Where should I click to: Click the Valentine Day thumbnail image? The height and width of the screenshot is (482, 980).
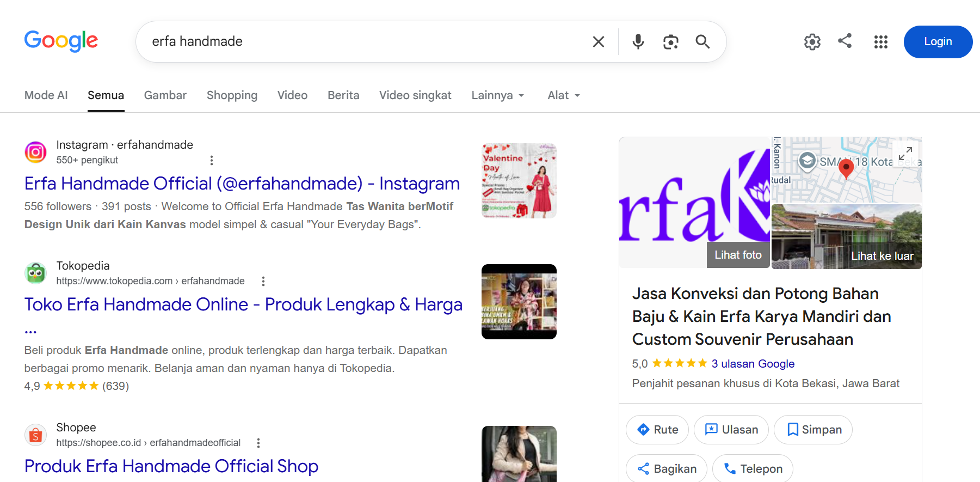(x=519, y=181)
